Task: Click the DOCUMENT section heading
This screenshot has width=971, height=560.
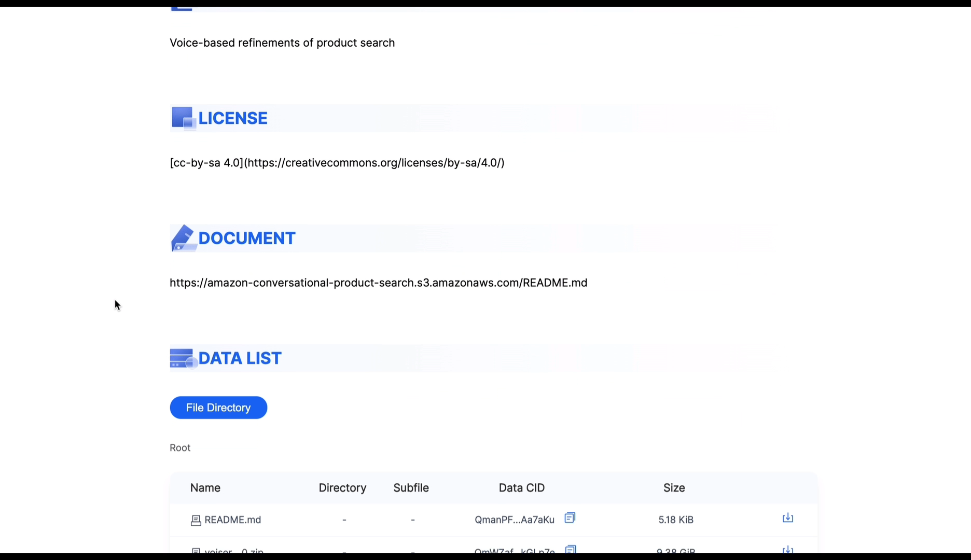Action: [x=247, y=239]
